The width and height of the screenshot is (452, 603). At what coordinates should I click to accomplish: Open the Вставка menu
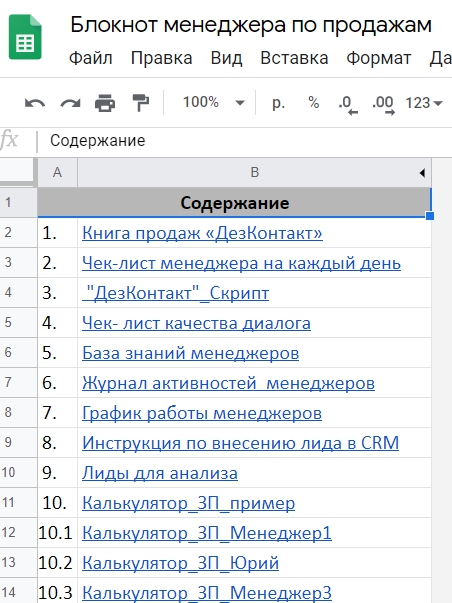pyautogui.click(x=294, y=58)
